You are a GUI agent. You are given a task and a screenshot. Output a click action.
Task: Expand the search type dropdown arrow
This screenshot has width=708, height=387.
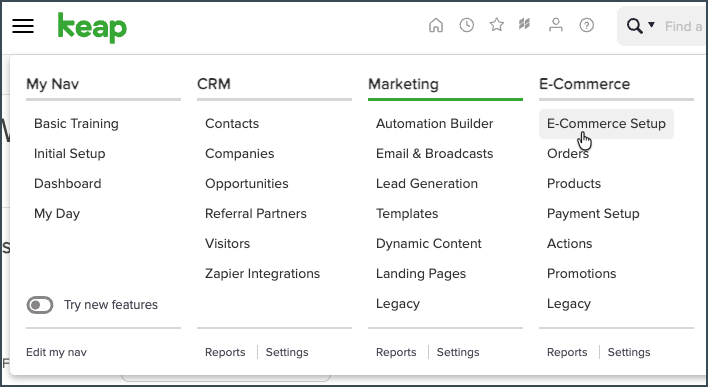click(651, 25)
